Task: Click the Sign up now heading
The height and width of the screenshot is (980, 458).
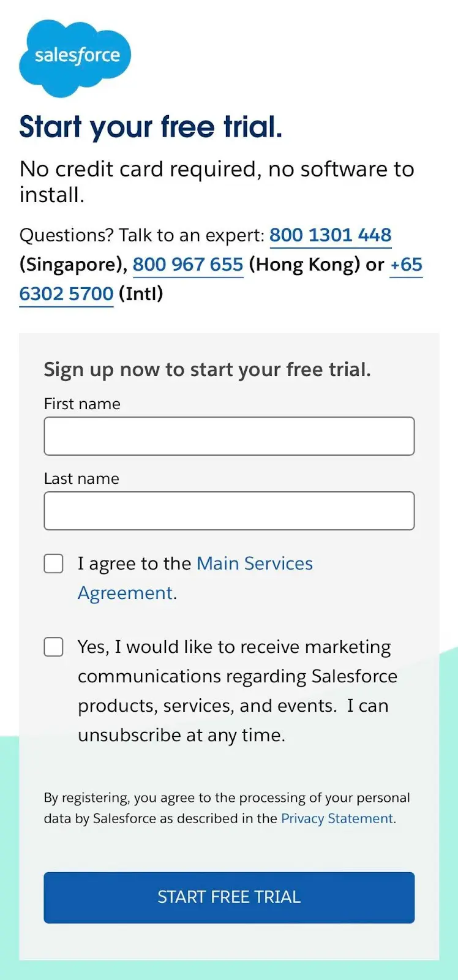Action: coord(208,369)
